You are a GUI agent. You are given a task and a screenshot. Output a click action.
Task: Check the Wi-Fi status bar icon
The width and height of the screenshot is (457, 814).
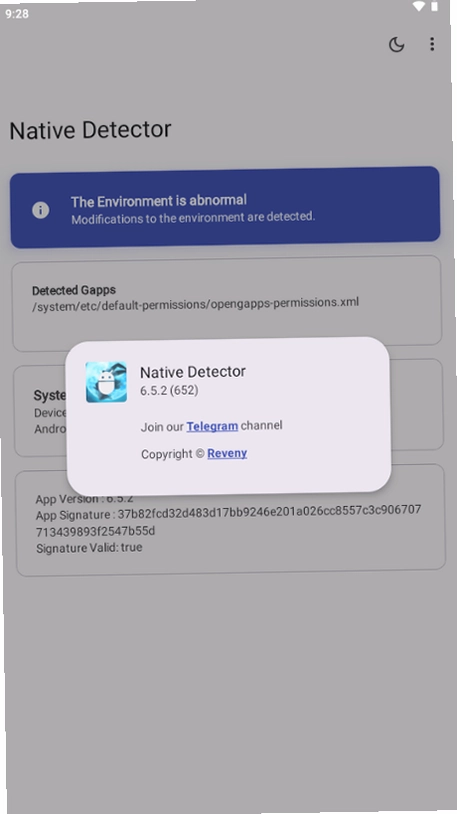[x=419, y=7]
